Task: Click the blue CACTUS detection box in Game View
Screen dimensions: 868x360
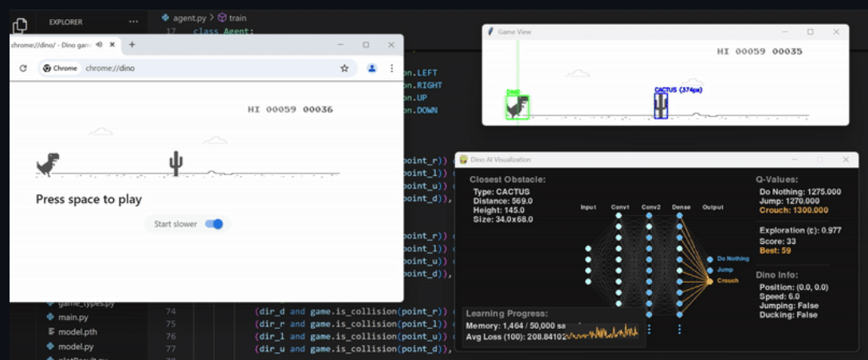Action: click(661, 106)
